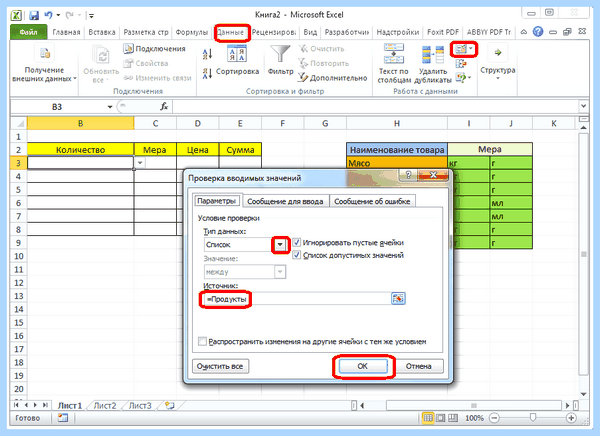This screenshot has height=436, width=600.
Task: Switch to Вид ribbon tab
Action: pyautogui.click(x=310, y=32)
